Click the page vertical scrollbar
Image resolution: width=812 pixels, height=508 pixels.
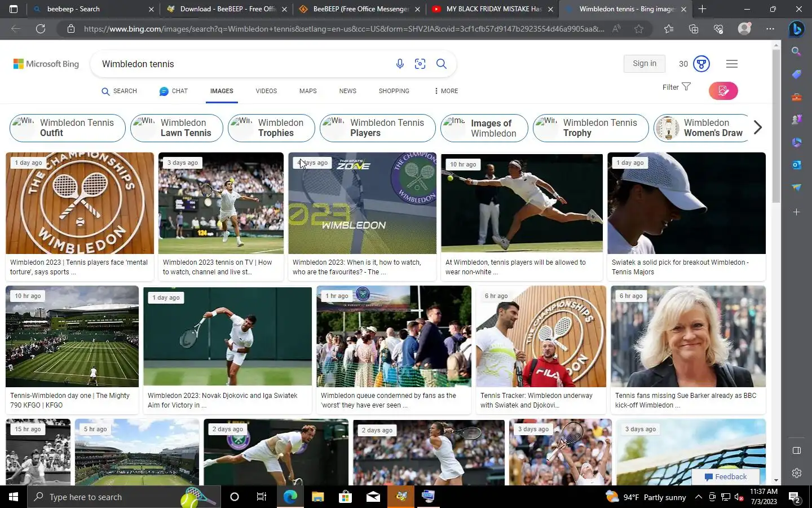click(776, 125)
